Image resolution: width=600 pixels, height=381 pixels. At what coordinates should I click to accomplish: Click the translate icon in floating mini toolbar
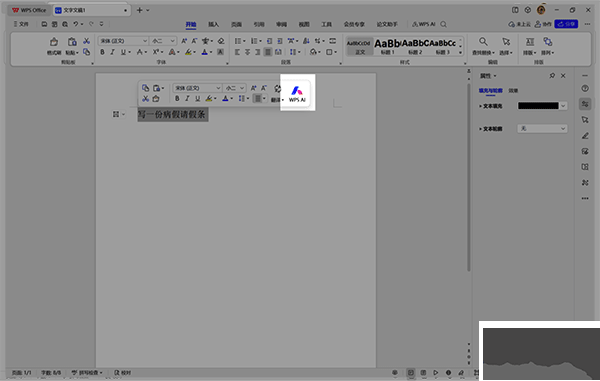click(277, 93)
